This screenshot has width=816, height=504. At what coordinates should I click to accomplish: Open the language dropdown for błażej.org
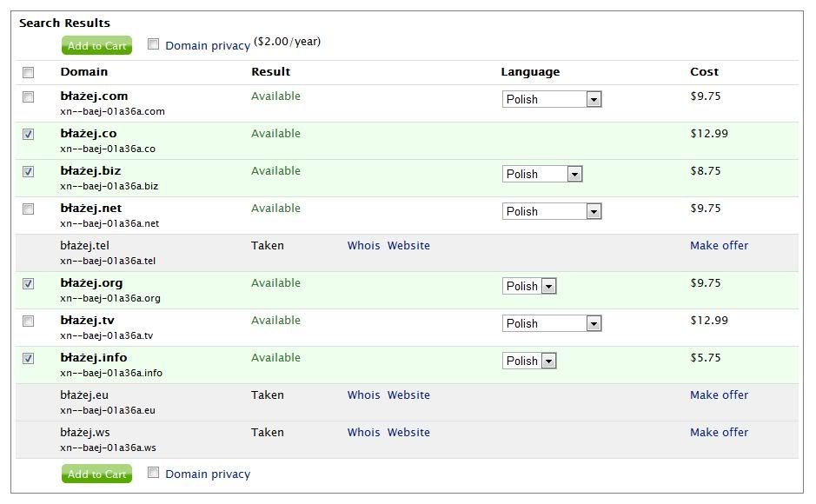coord(529,287)
